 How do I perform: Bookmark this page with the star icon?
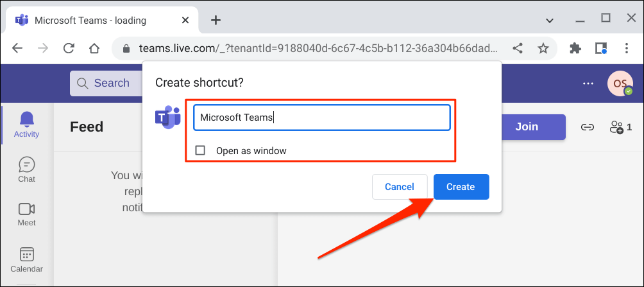pos(543,48)
